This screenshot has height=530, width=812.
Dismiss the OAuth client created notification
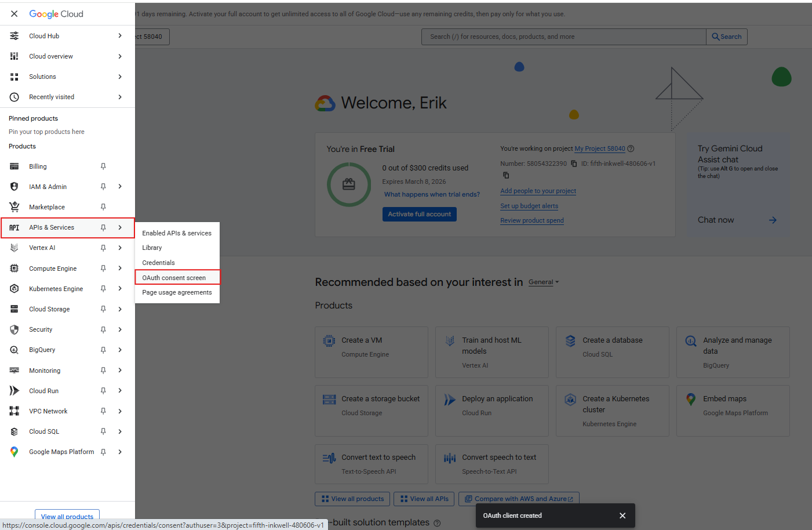click(622, 516)
